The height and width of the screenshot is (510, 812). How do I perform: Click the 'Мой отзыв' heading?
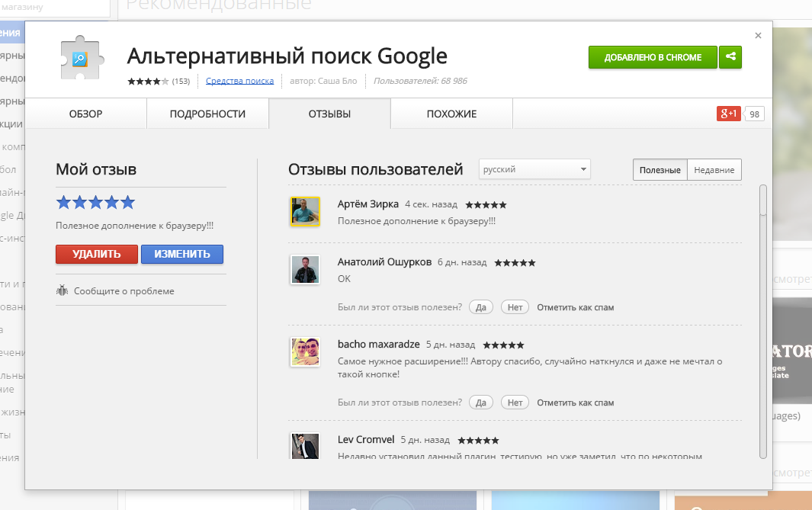coord(96,169)
